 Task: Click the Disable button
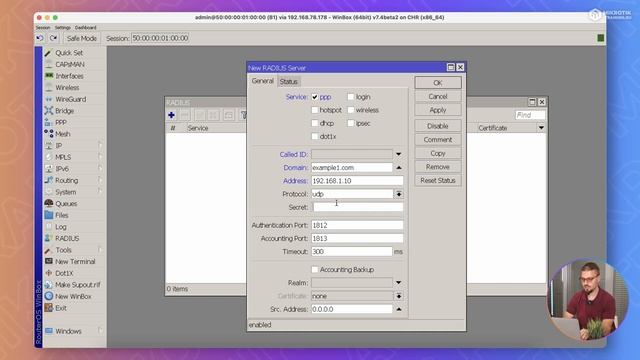pos(438,126)
